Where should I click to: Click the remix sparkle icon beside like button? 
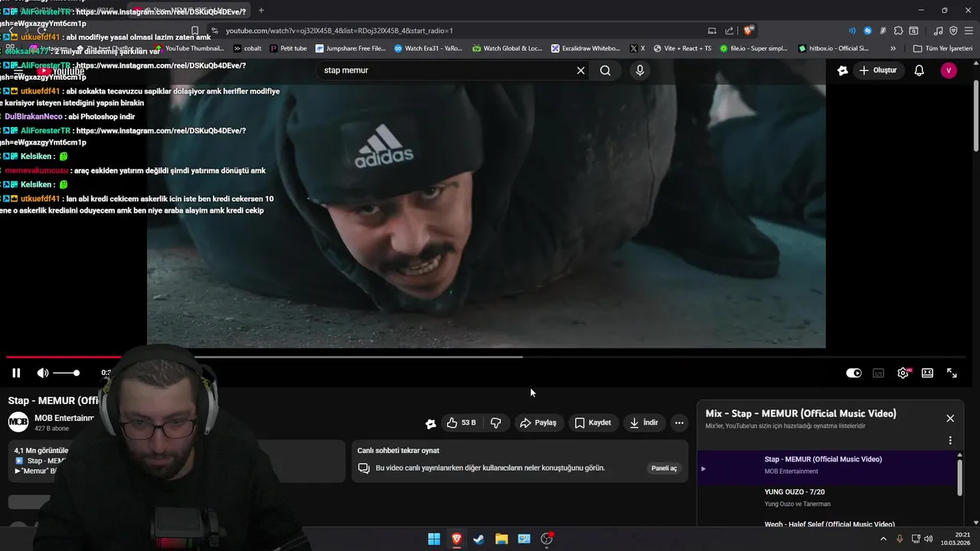431,423
